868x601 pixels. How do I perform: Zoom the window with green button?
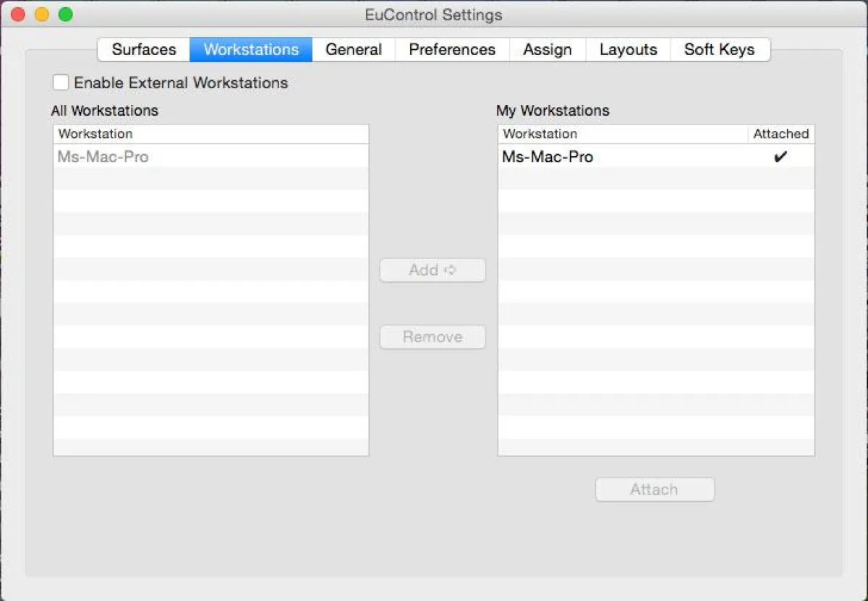pos(66,14)
